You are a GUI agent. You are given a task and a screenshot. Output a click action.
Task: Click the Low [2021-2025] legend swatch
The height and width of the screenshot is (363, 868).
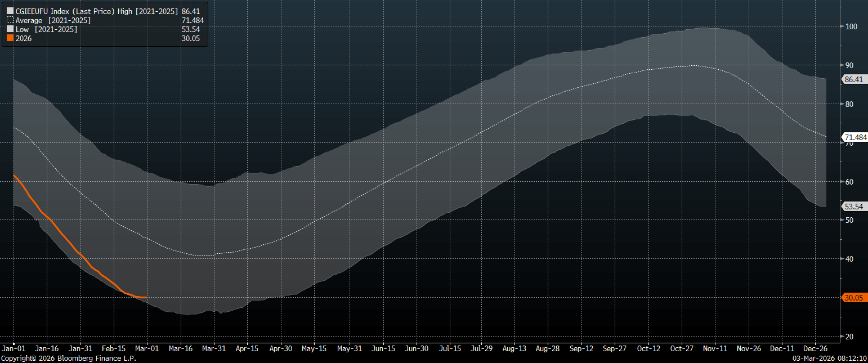[10, 29]
